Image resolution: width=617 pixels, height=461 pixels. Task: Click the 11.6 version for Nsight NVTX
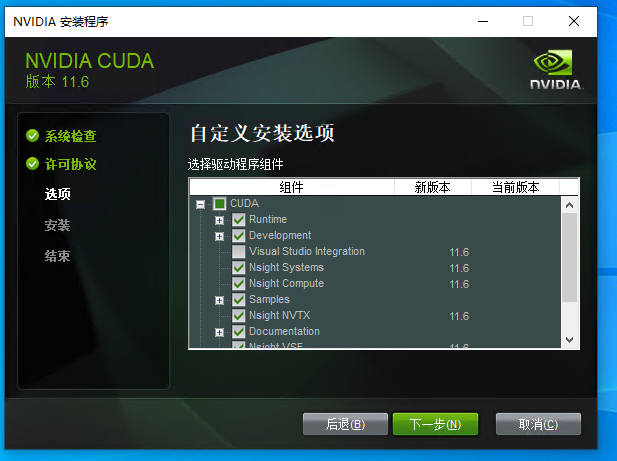(x=459, y=316)
